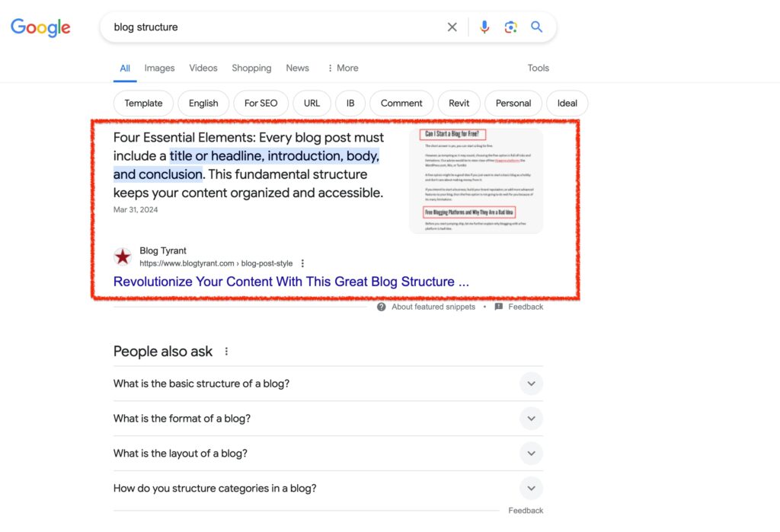Open the Revolutionize Your Content result link

pos(291,282)
